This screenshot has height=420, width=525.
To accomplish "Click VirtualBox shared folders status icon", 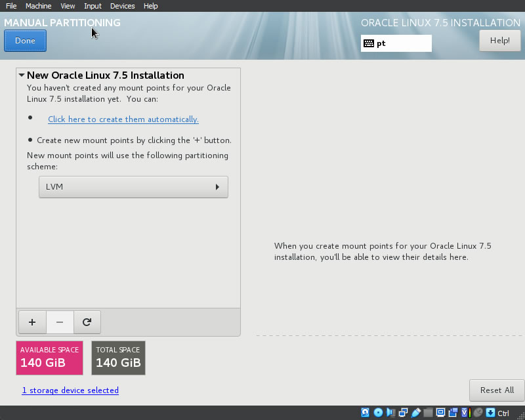I will tap(429, 412).
